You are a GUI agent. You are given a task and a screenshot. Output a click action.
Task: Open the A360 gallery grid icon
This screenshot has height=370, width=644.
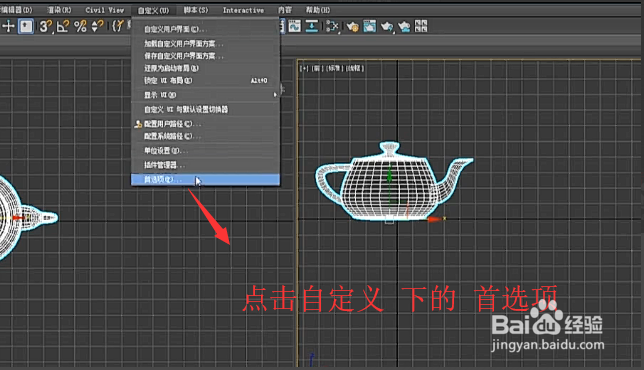(x=421, y=26)
